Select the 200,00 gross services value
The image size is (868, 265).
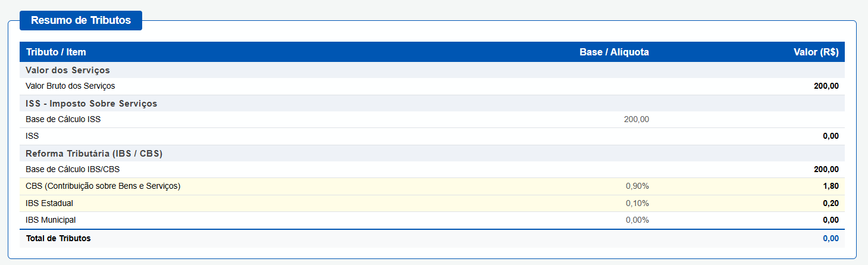(826, 86)
